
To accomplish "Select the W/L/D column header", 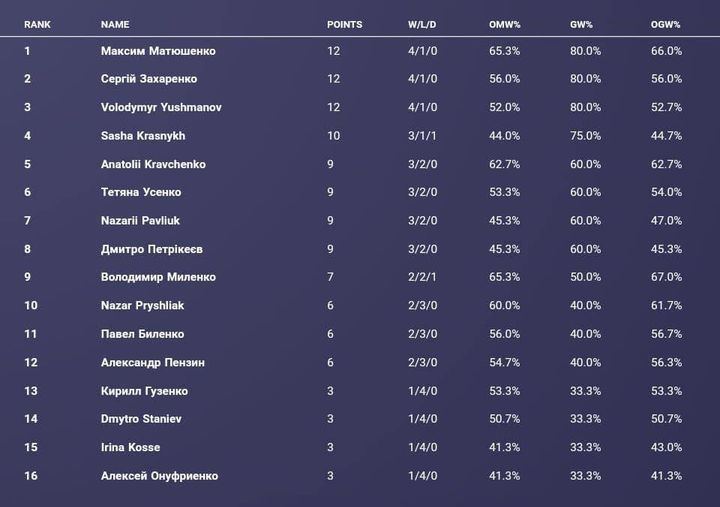I will click(x=422, y=24).
